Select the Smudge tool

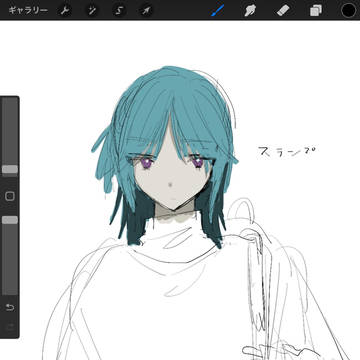(x=250, y=11)
